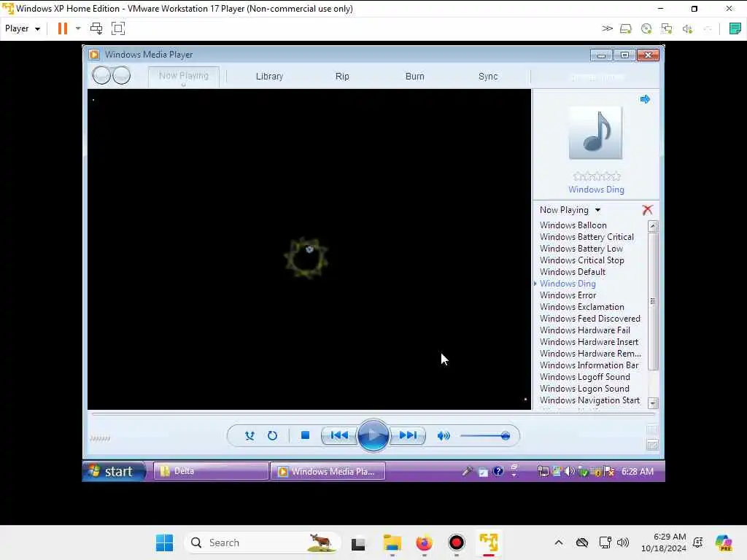Open Firefox from Windows 11 taskbar

(x=424, y=542)
